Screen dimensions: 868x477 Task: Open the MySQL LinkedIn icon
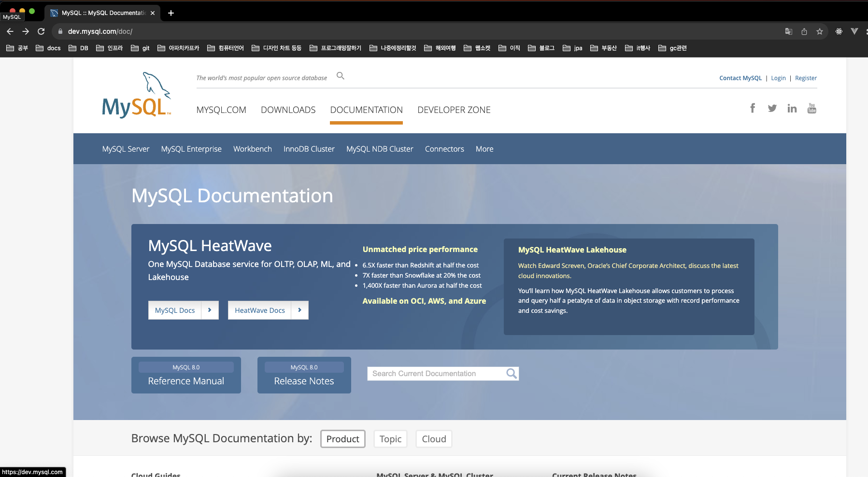point(792,108)
